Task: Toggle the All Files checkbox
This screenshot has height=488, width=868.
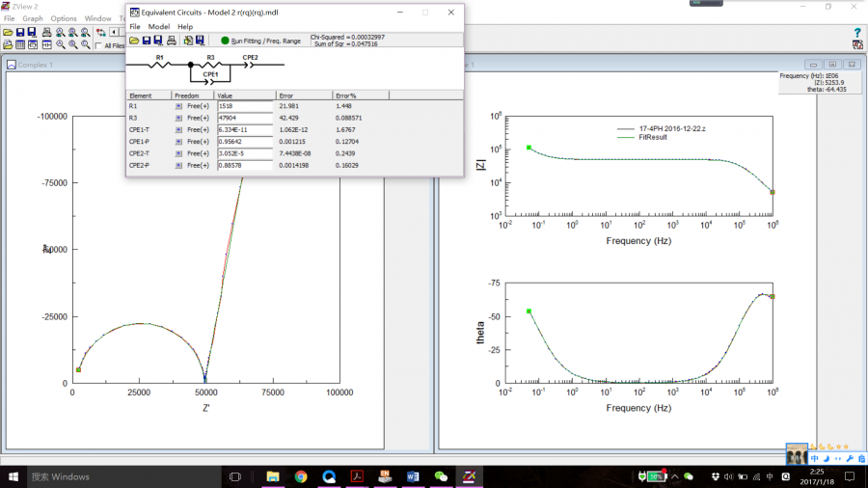Action: pos(97,45)
